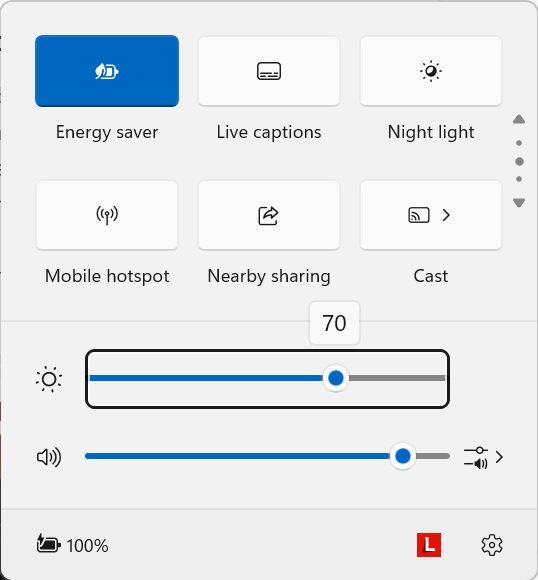Expand sound output chevron
Viewport: 538px width, 580px height.
point(499,457)
